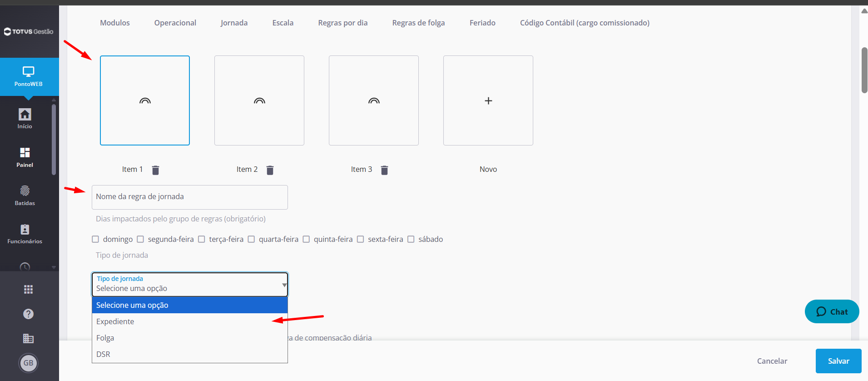Switch to Modulos tab
The width and height of the screenshot is (868, 381).
(x=115, y=23)
